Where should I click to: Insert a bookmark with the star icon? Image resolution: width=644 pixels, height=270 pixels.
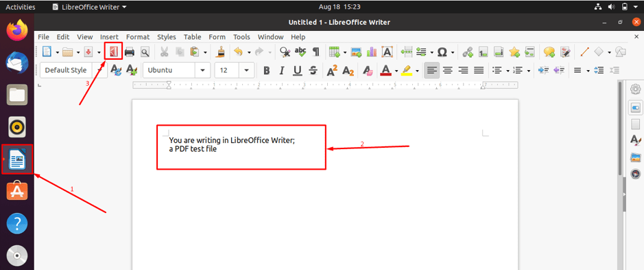514,52
